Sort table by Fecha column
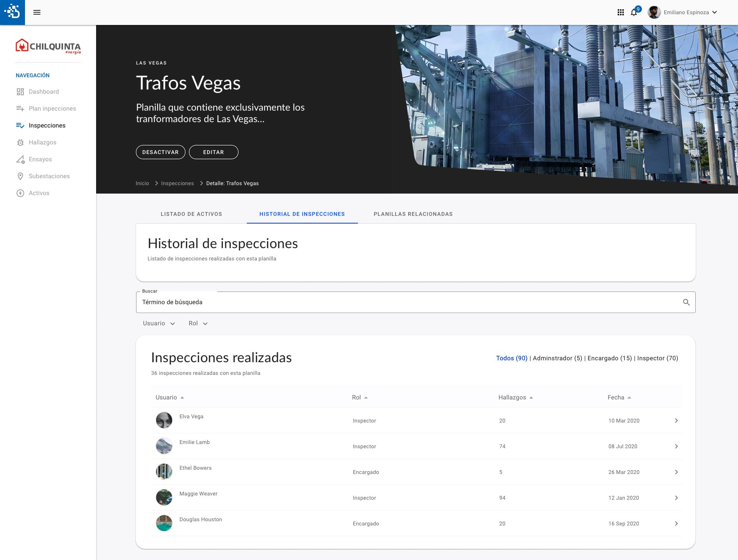 click(x=619, y=398)
